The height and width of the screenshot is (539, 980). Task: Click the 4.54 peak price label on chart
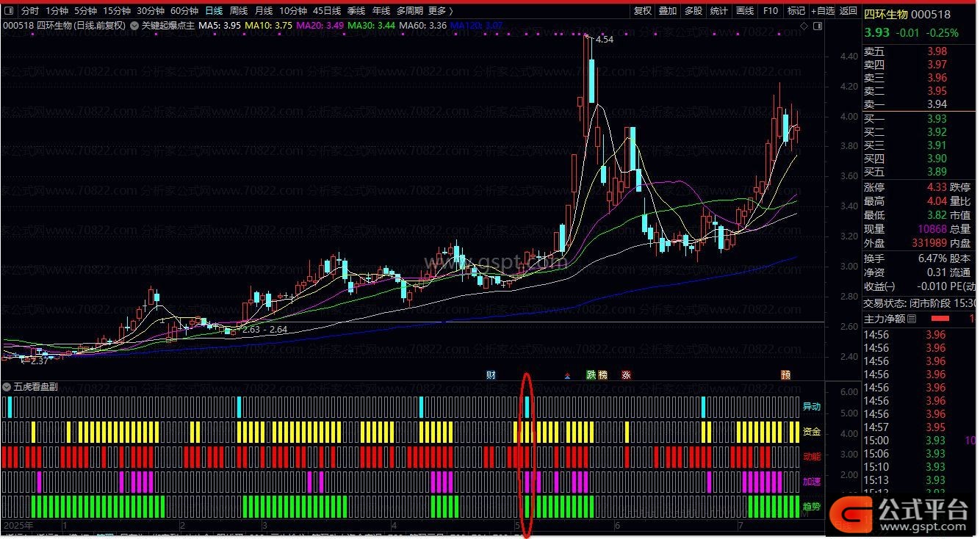pos(605,40)
